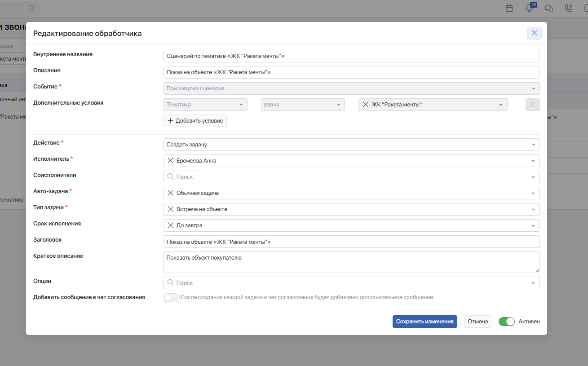Edit the Внутреннее название field
The height and width of the screenshot is (366, 588).
352,56
